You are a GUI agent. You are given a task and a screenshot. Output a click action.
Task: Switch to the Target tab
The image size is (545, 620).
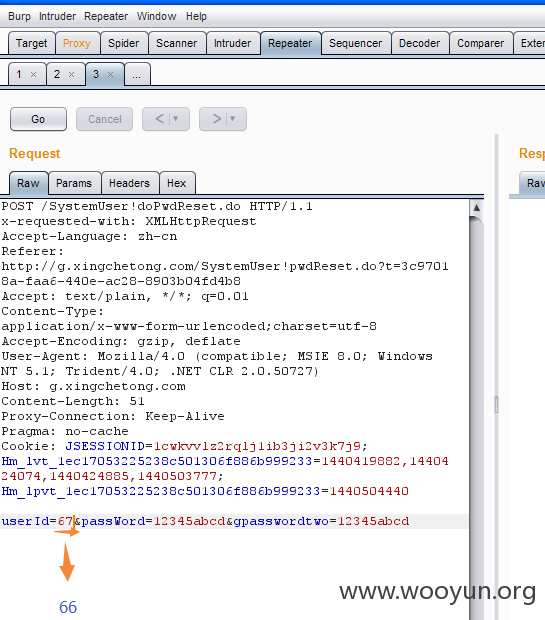coord(32,43)
